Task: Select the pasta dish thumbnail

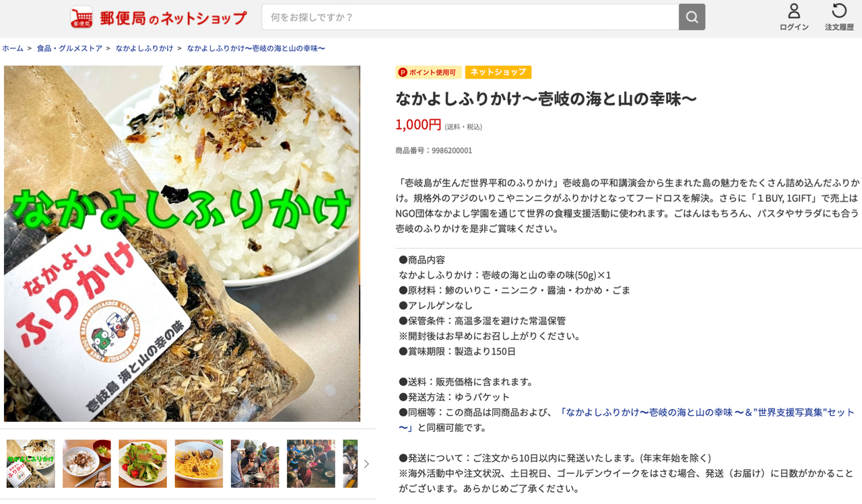Action: tap(199, 464)
